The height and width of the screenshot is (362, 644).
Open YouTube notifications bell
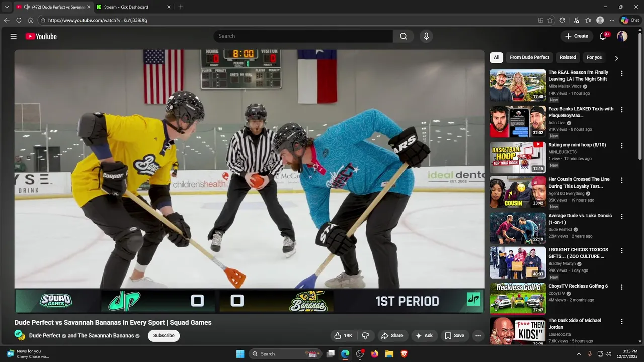point(603,36)
